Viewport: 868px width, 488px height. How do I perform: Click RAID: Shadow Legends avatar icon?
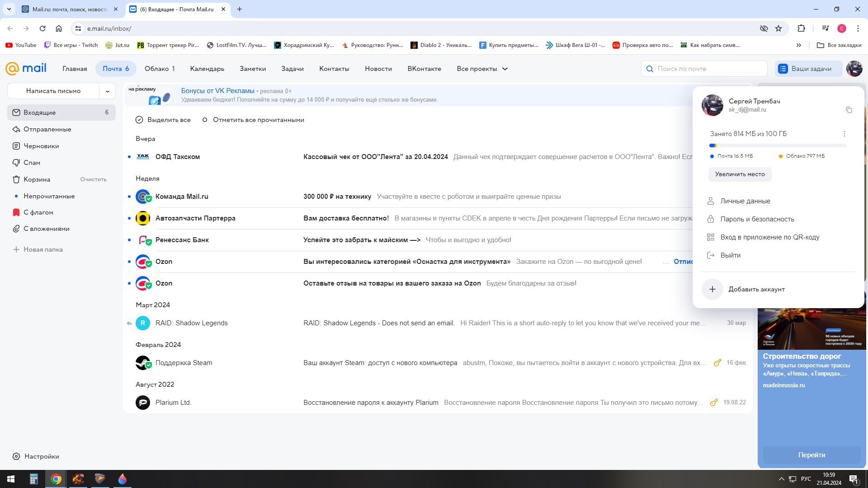[x=143, y=323]
